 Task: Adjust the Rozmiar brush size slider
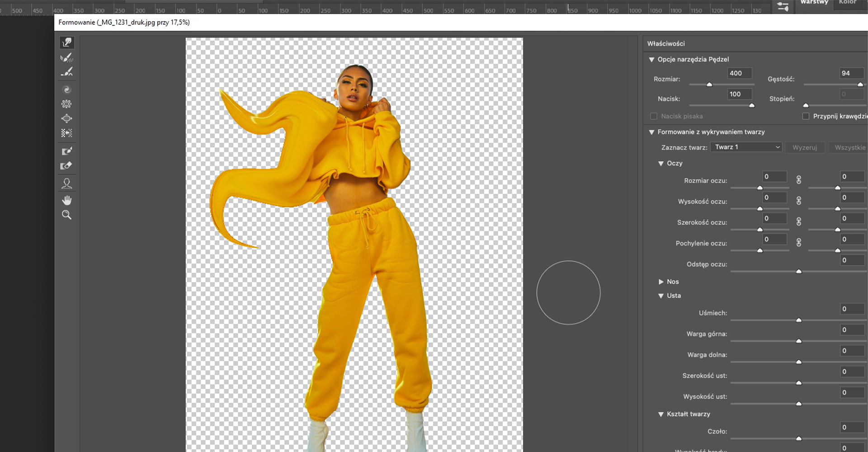pyautogui.click(x=722, y=85)
